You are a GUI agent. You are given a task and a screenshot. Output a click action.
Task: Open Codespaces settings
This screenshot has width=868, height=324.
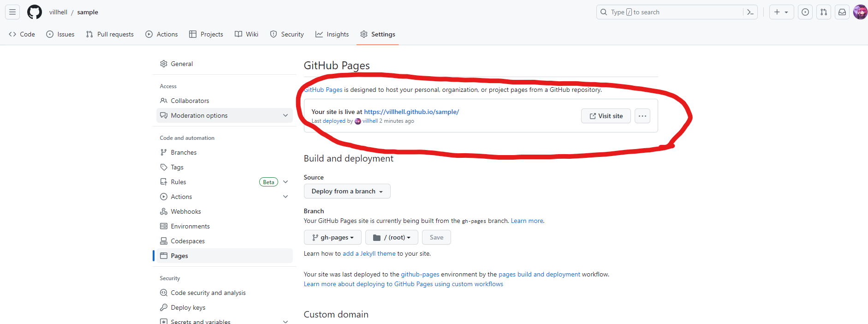tap(225, 241)
